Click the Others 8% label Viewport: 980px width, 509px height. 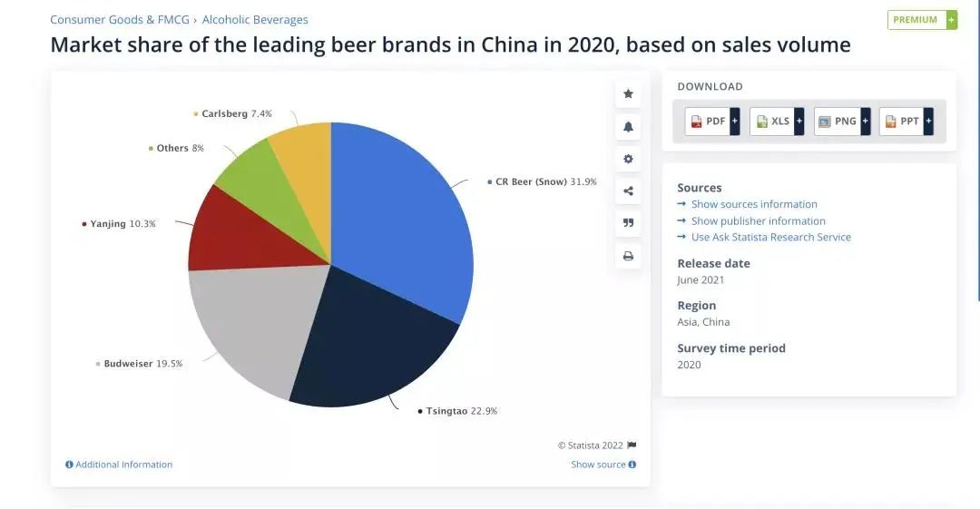tap(176, 148)
